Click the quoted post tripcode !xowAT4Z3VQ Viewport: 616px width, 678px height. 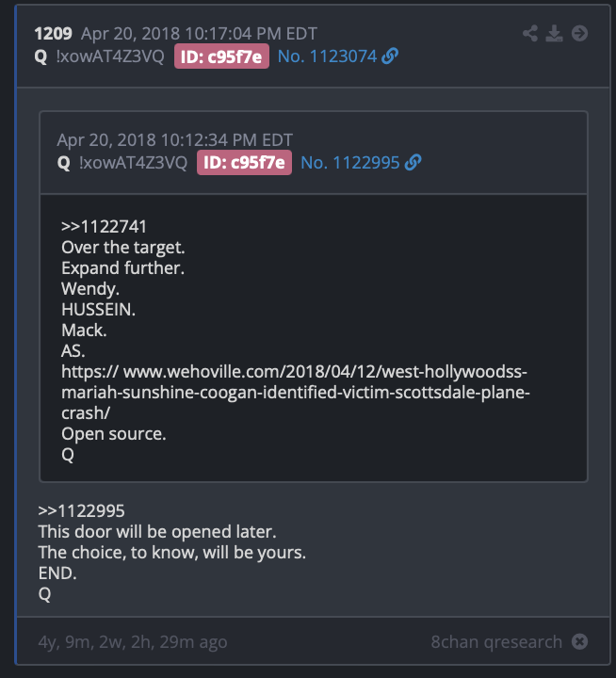coord(133,163)
